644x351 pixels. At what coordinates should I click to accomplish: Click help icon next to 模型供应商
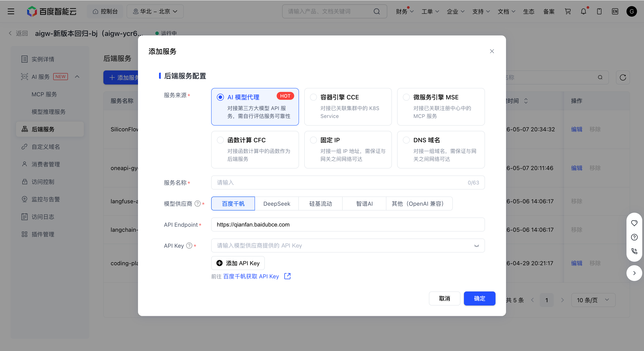pos(198,204)
